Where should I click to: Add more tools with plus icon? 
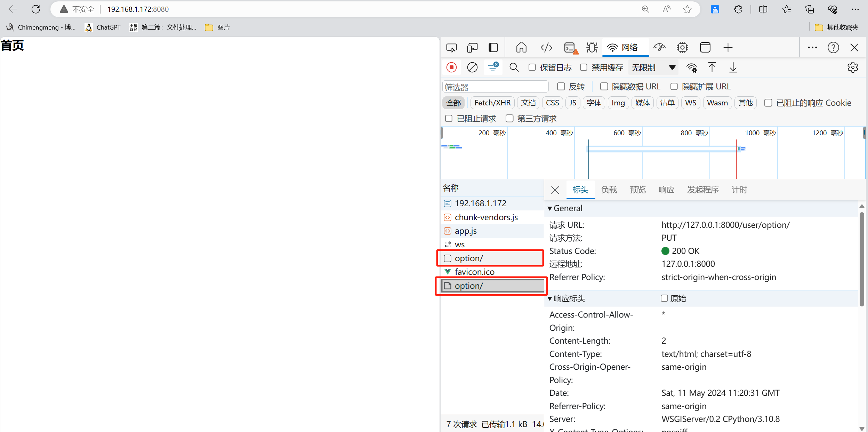[x=728, y=47]
